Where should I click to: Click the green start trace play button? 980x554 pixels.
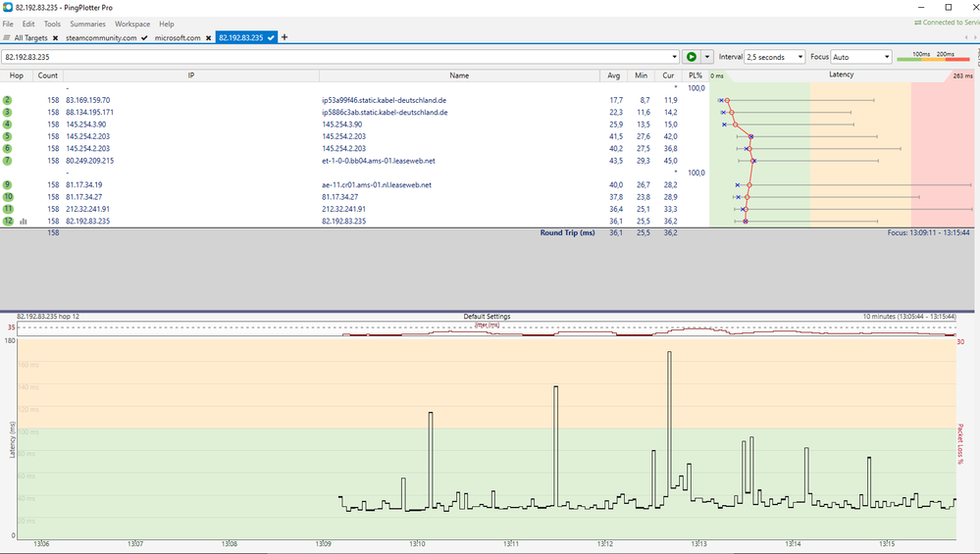click(691, 57)
